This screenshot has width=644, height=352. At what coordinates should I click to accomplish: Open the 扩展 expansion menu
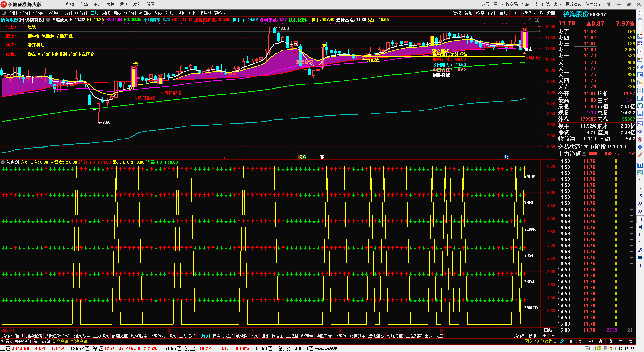coord(6,341)
